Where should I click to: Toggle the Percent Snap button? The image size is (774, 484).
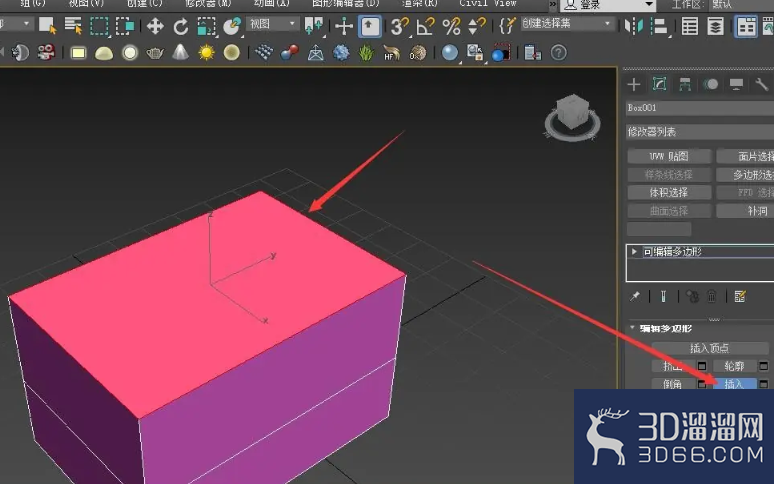tap(451, 26)
